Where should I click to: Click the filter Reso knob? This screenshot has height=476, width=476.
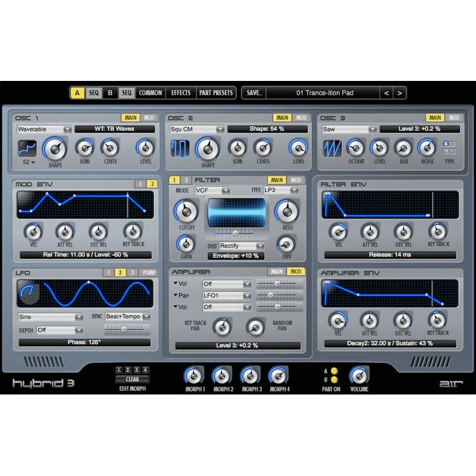coord(287,211)
